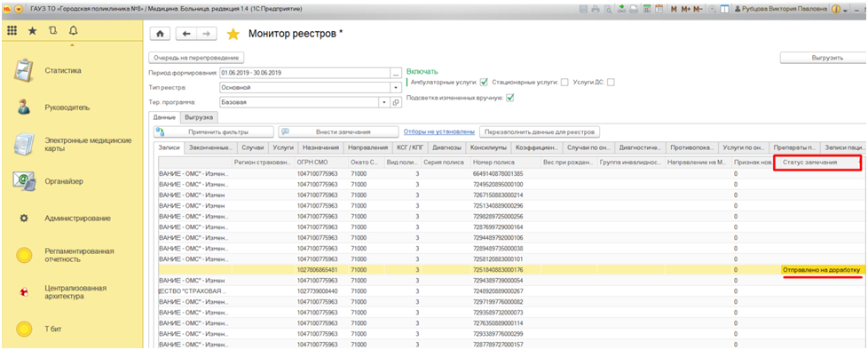Screen dimensions: 868x350
Task: Open the Руководитель section icon
Action: coord(23,107)
